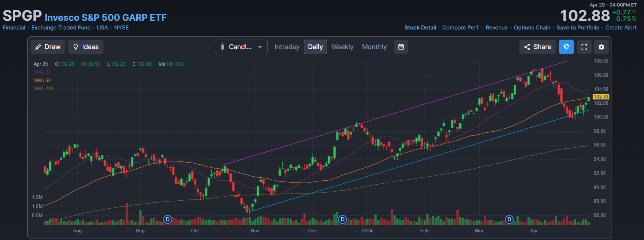Click the Nov date axis label
This screenshot has width=644, height=240.
255,231
